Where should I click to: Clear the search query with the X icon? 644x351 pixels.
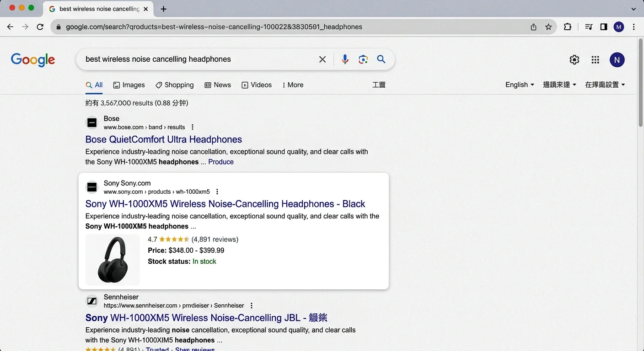tap(322, 59)
